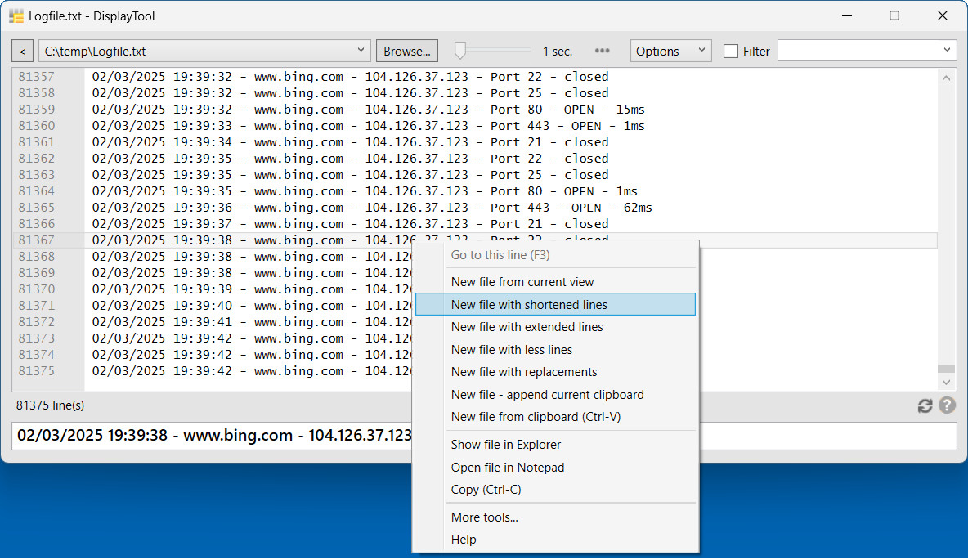Select New file - append current clipboard

(555, 395)
